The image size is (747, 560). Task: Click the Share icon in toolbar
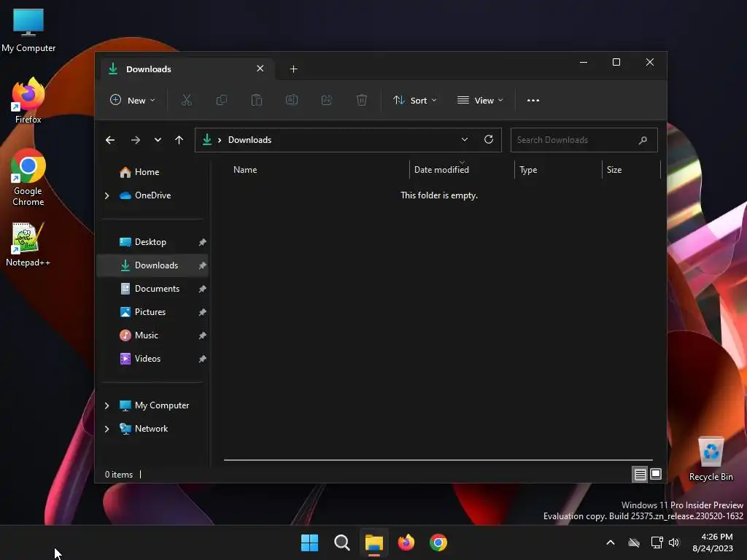pyautogui.click(x=327, y=101)
